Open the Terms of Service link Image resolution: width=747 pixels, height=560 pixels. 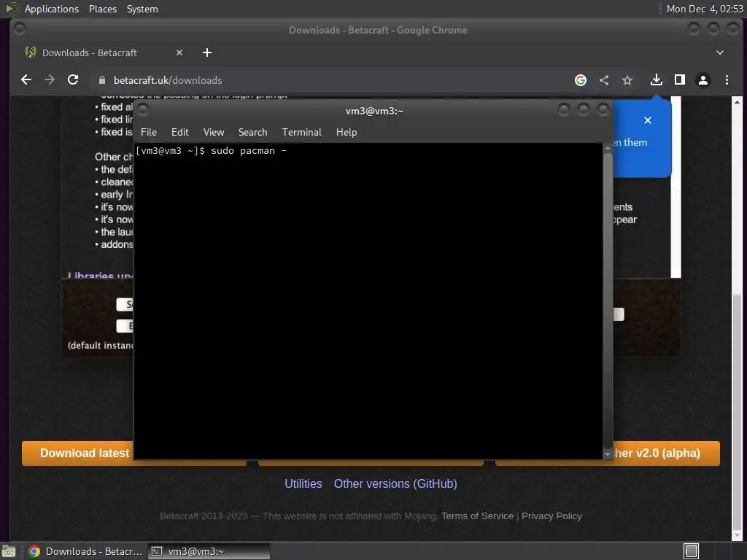click(477, 516)
